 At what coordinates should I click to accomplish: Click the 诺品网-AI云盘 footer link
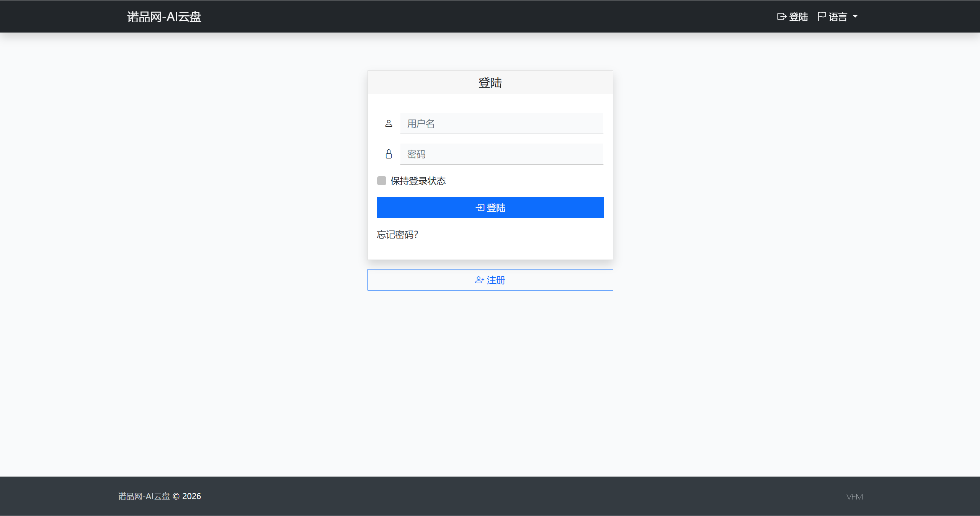click(x=144, y=496)
